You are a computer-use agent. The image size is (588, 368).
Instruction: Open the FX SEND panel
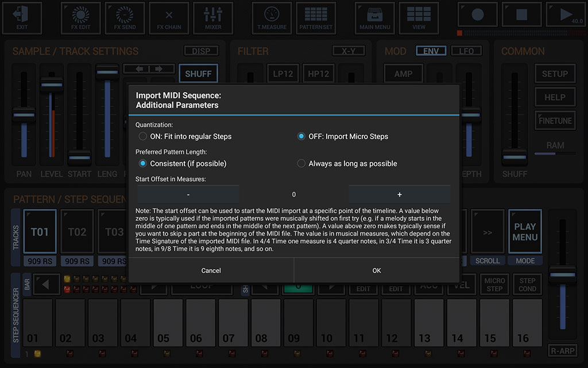125,18
